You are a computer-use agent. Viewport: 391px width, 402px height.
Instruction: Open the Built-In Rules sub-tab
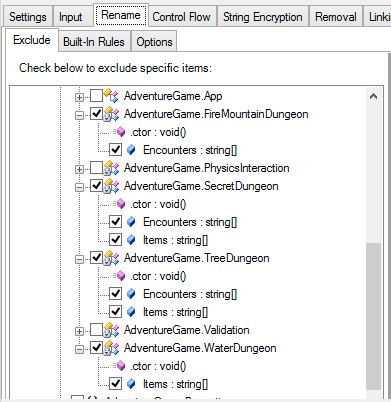pyautogui.click(x=94, y=42)
